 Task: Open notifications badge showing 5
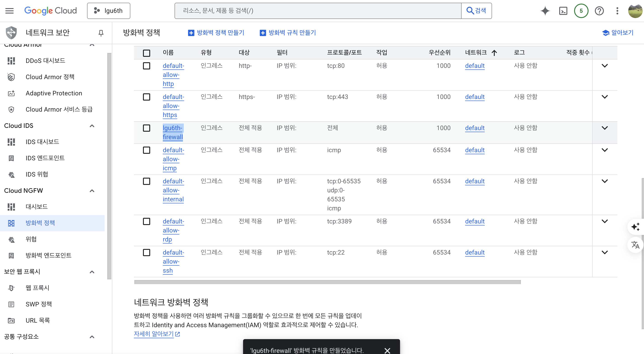click(581, 11)
